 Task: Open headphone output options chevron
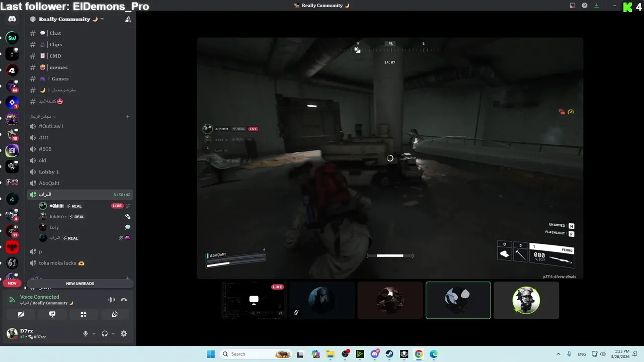pos(113,333)
